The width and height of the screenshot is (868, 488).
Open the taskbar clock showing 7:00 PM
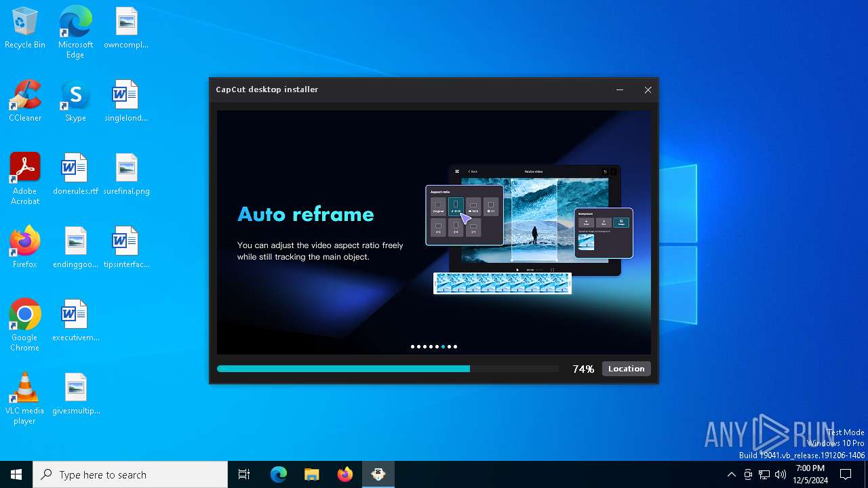click(x=810, y=474)
